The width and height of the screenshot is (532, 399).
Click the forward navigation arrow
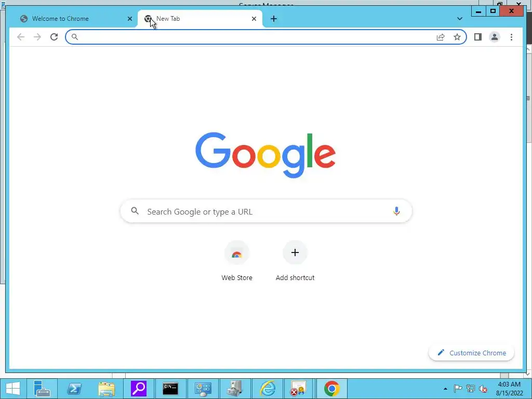point(37,37)
